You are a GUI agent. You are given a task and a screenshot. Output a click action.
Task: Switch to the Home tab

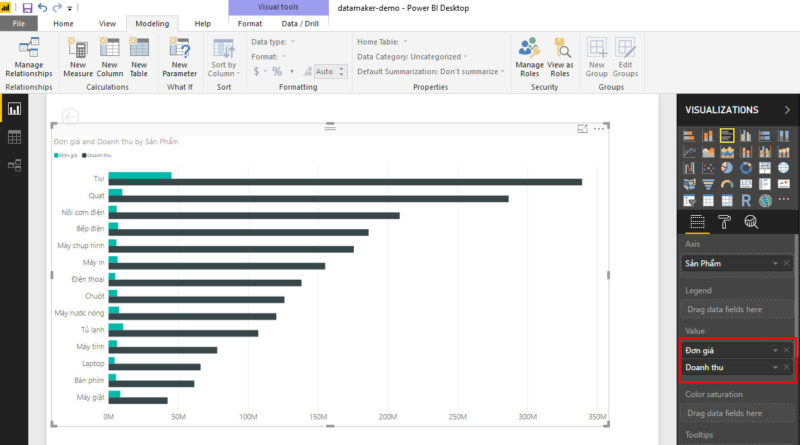63,23
